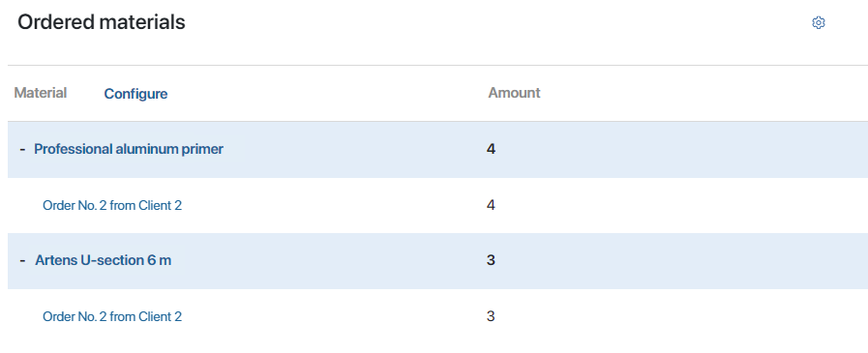The image size is (868, 353).
Task: Open the Professional aluminum primer material
Action: click(129, 149)
